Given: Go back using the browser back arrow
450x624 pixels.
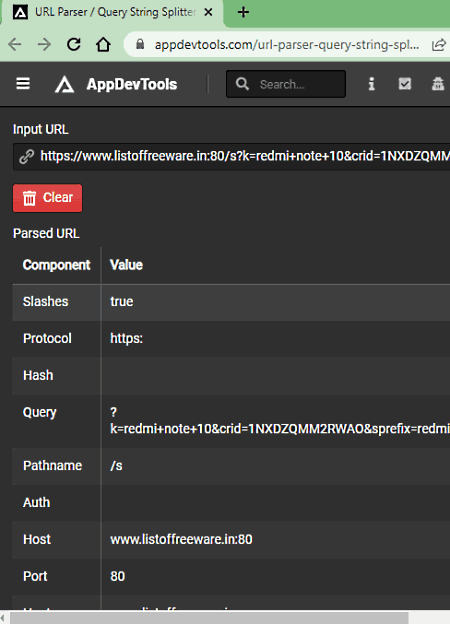Looking at the screenshot, I should tap(15, 44).
